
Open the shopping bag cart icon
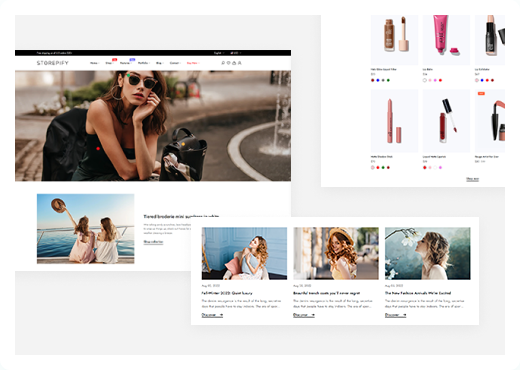pyautogui.click(x=234, y=63)
